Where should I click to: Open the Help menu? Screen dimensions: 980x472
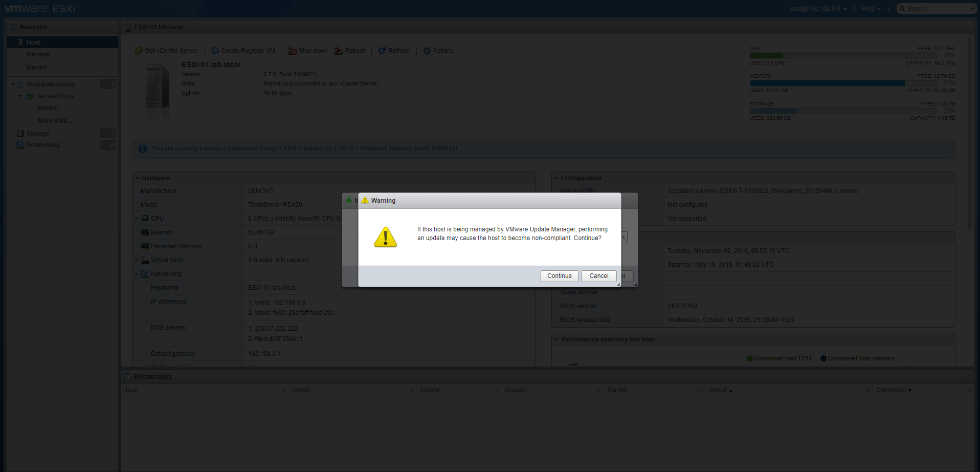click(871, 9)
